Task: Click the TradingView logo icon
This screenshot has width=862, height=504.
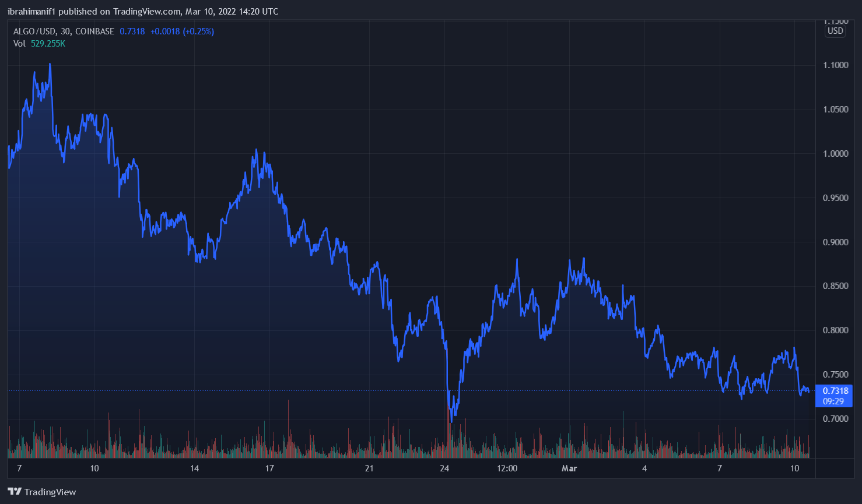Action: click(15, 492)
